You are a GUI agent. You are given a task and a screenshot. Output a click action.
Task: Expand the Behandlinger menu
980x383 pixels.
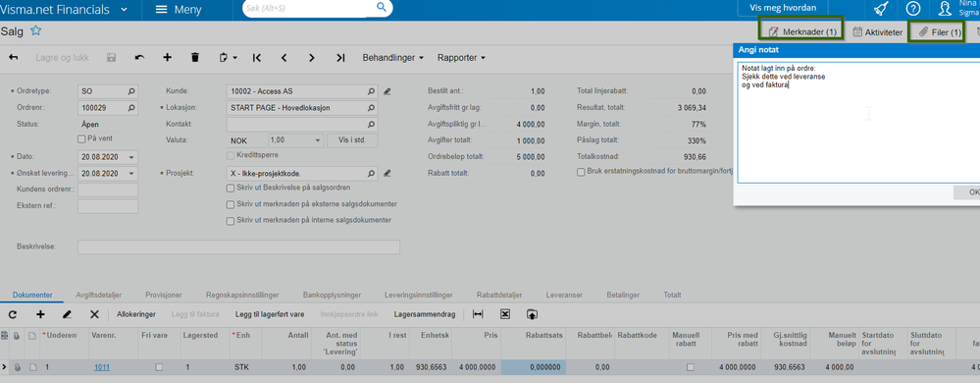coord(393,58)
